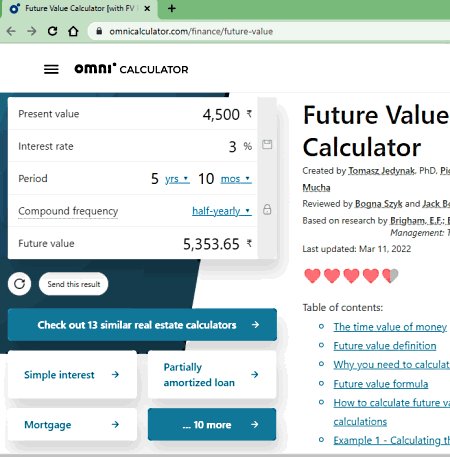Open the Simple interest calculator link

click(x=72, y=375)
